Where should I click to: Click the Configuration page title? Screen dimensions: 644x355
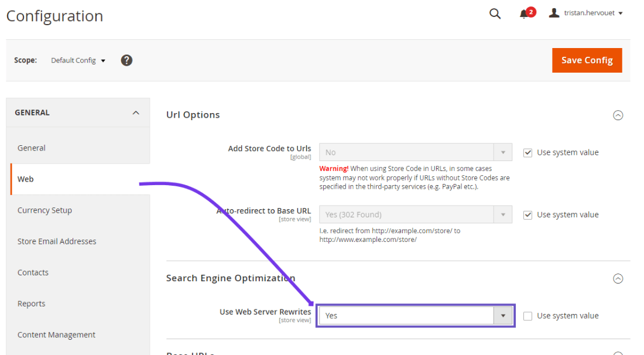54,16
